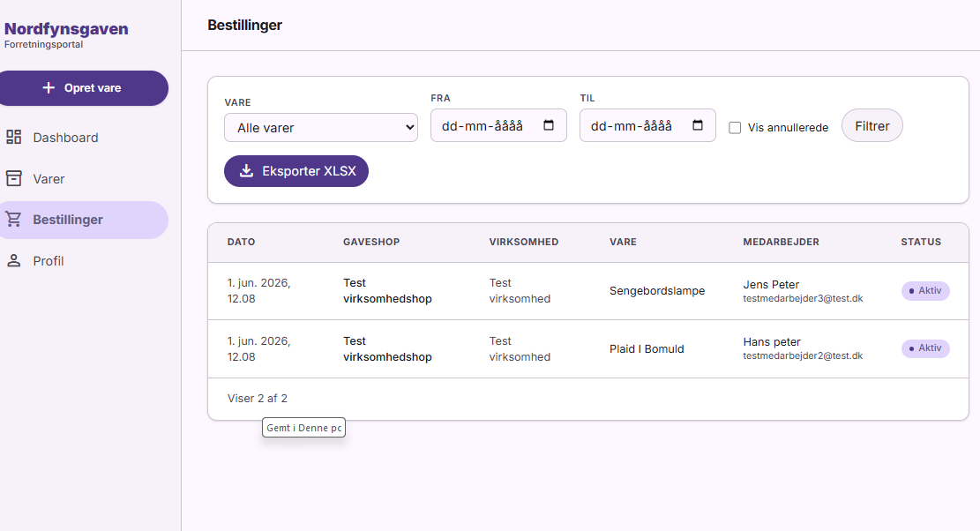Click Aktiv status badge for Plaid I Bomuld
This screenshot has width=980, height=531.
pos(925,348)
